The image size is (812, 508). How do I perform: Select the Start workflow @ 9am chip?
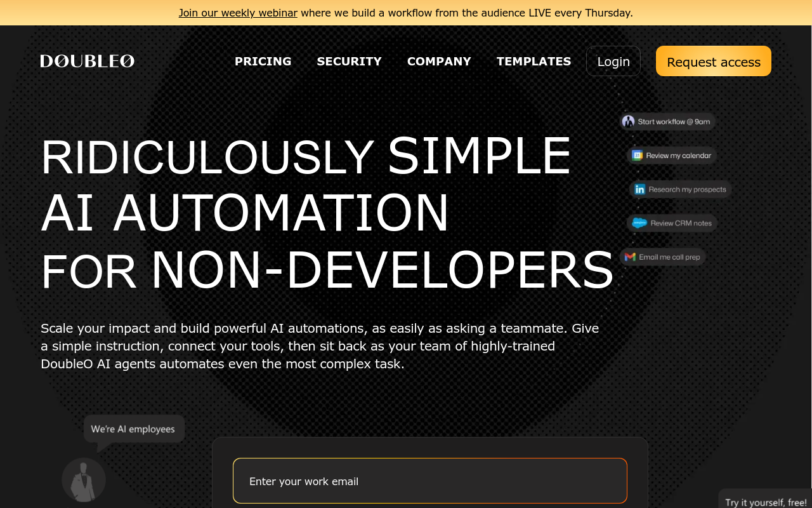(668, 121)
